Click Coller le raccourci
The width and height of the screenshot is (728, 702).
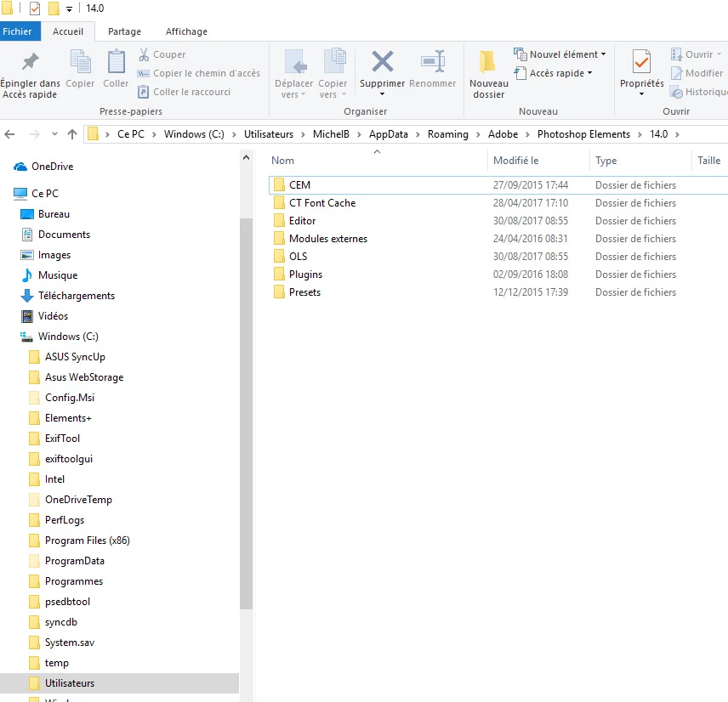(185, 92)
